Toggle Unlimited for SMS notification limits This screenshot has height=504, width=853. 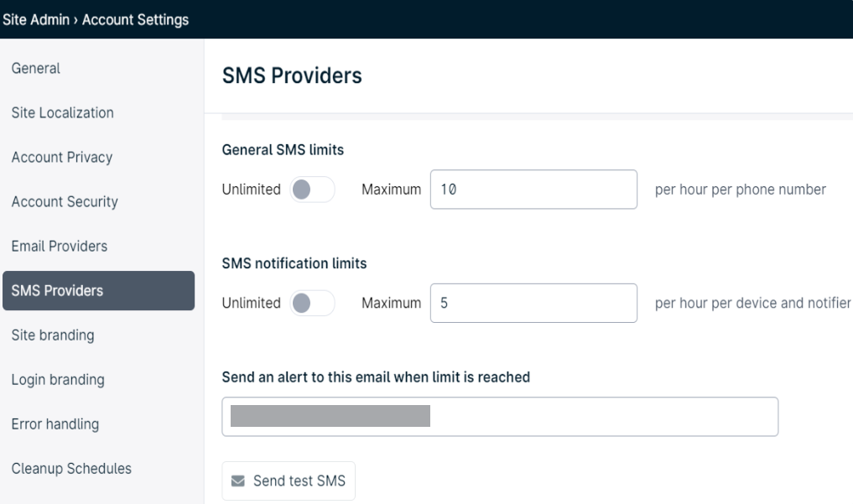coord(312,304)
